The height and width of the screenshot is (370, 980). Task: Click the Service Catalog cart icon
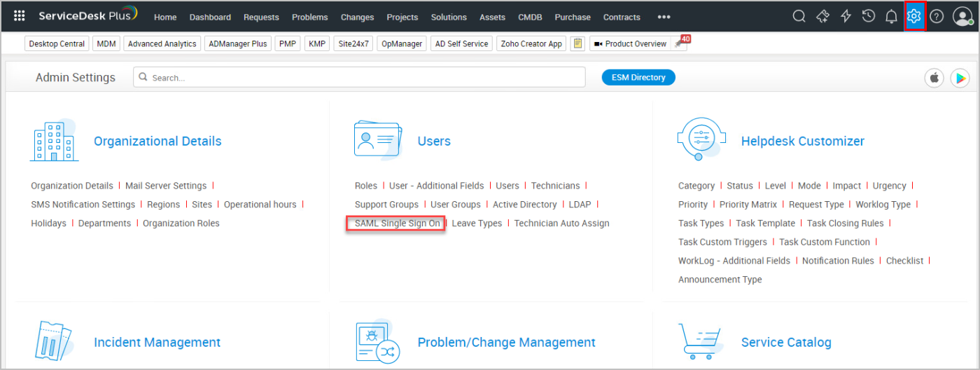(701, 341)
